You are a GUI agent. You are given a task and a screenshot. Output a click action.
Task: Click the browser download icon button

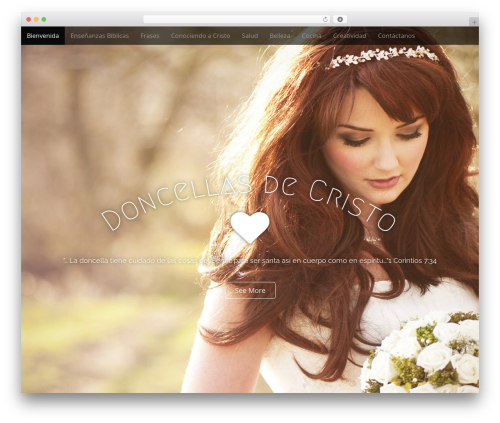340,19
